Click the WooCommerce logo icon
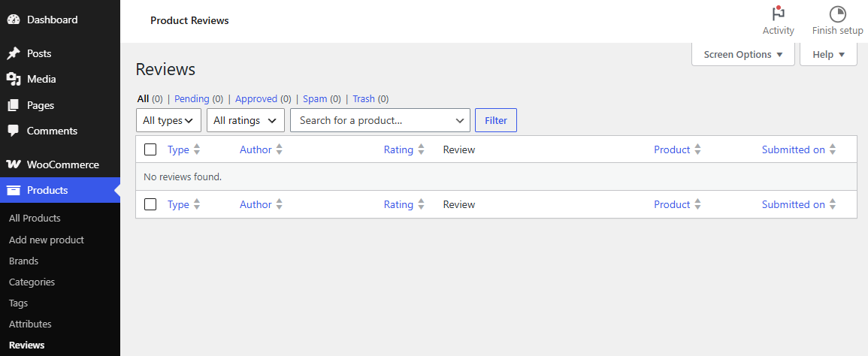 click(14, 164)
